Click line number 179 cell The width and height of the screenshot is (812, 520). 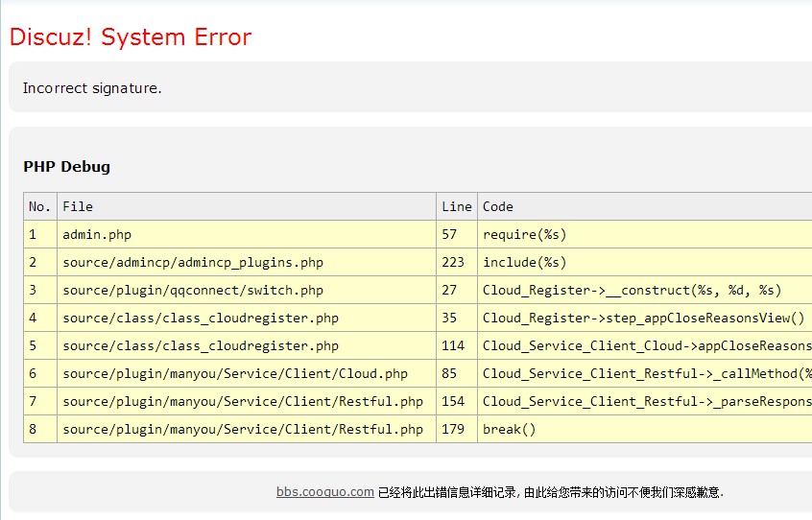tap(457, 429)
